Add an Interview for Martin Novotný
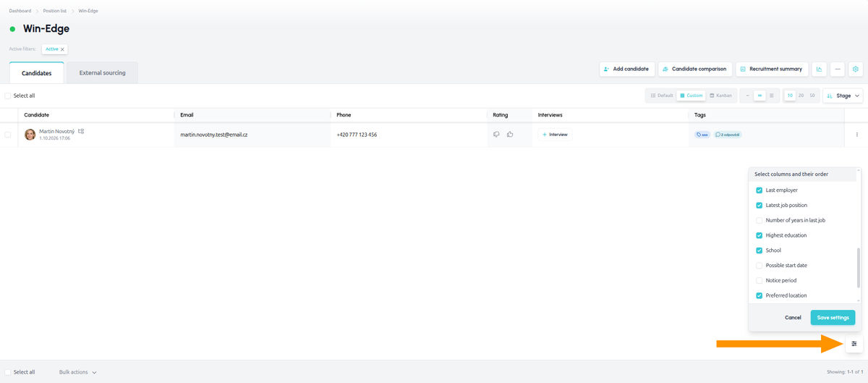868x383 pixels. (555, 135)
